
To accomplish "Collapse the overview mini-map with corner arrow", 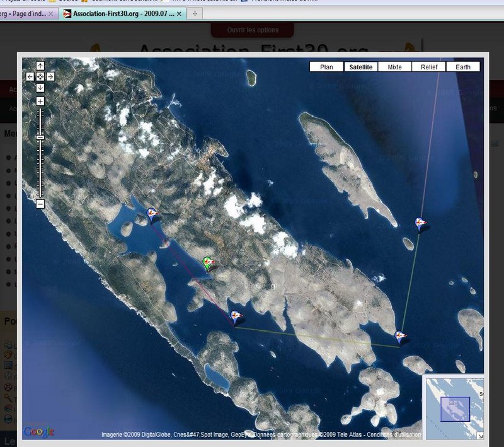I will (479, 436).
